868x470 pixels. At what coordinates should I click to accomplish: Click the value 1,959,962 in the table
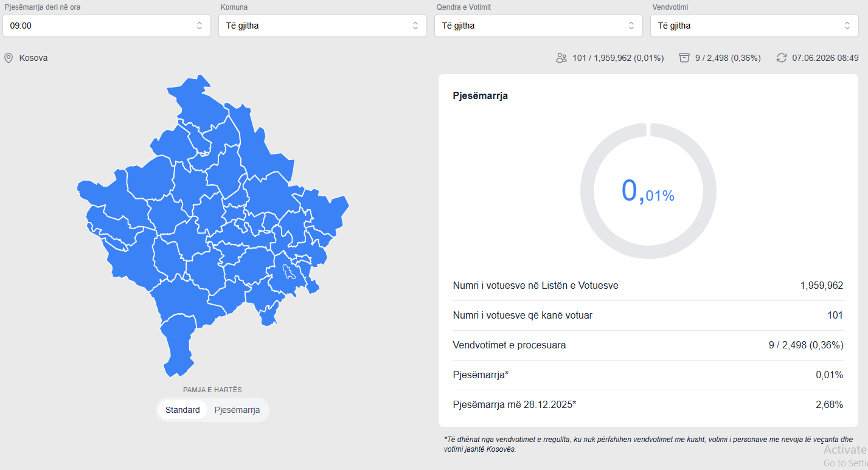pos(822,285)
